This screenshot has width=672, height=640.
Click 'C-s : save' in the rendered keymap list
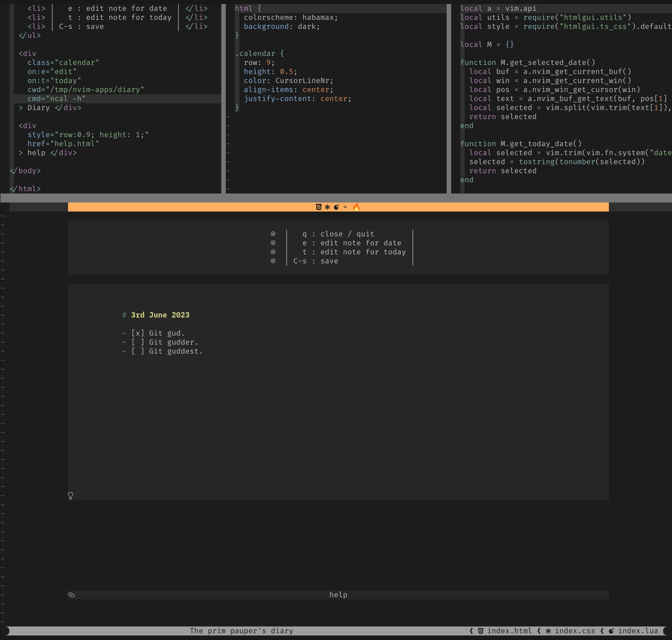point(316,261)
